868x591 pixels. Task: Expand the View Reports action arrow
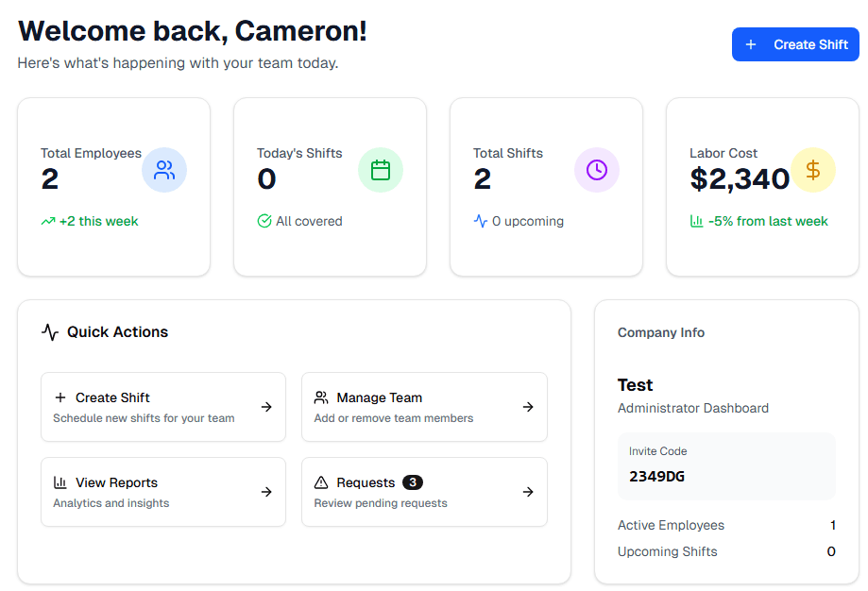pos(266,492)
